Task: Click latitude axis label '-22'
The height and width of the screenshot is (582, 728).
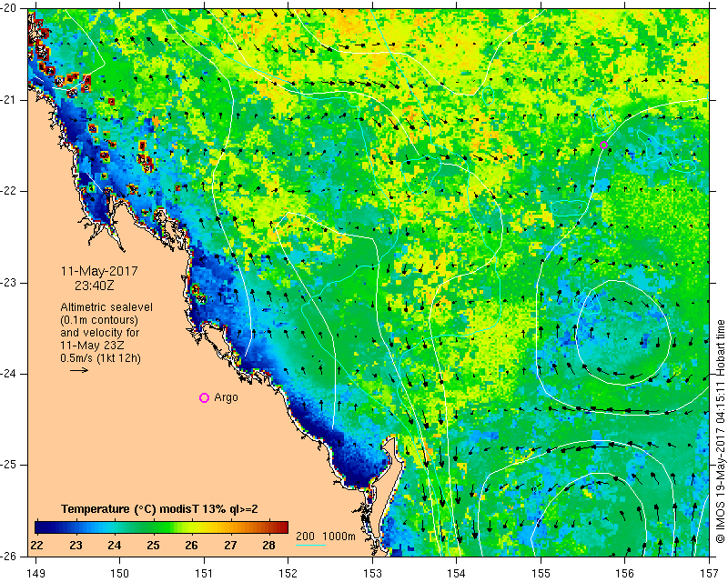Action: 9,191
